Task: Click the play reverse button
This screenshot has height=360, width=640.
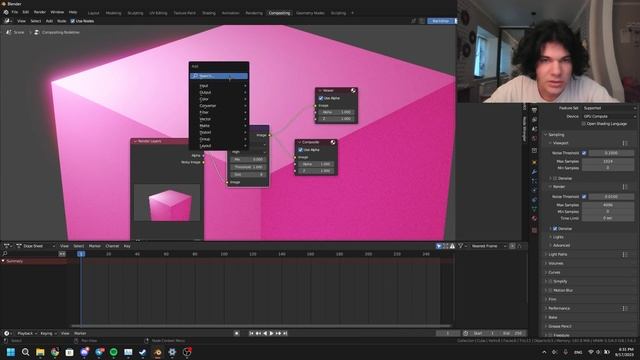Action: (x=265, y=333)
